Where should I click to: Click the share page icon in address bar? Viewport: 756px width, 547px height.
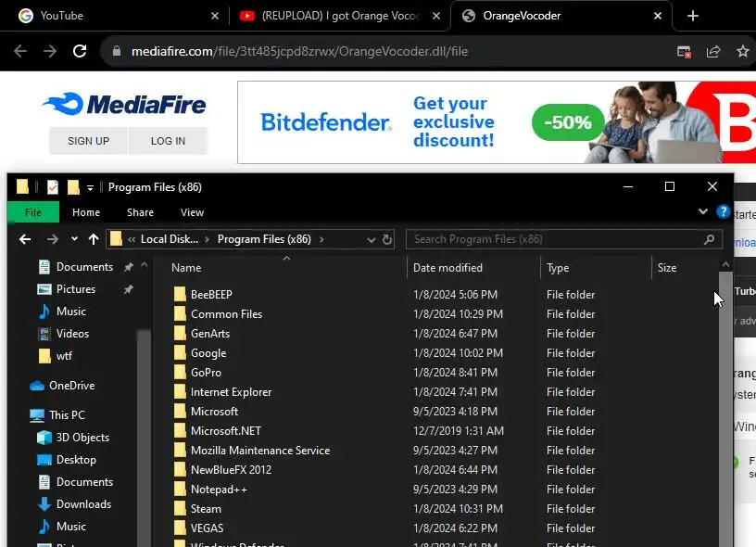click(713, 51)
